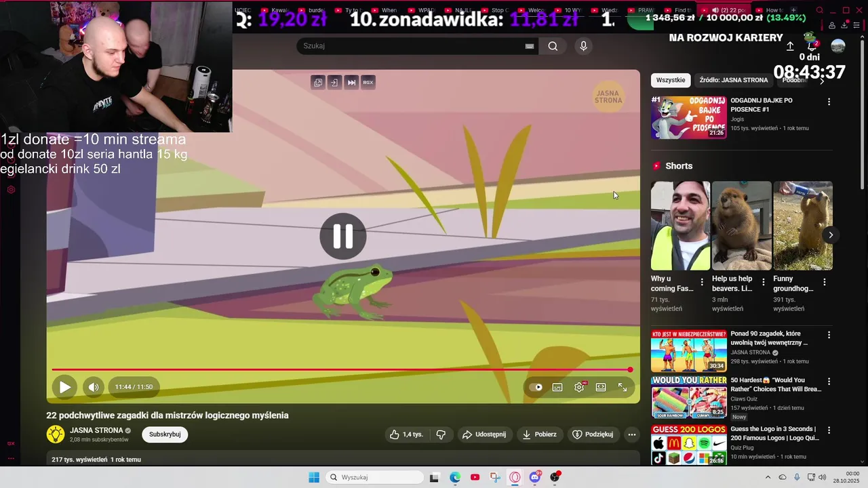This screenshot has height=488, width=868.
Task: Click the search magnifier button
Action: coord(553,46)
